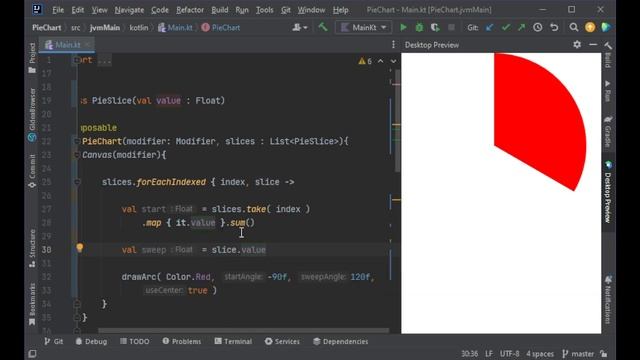Click the warnings indicator showing 6

coord(365,61)
